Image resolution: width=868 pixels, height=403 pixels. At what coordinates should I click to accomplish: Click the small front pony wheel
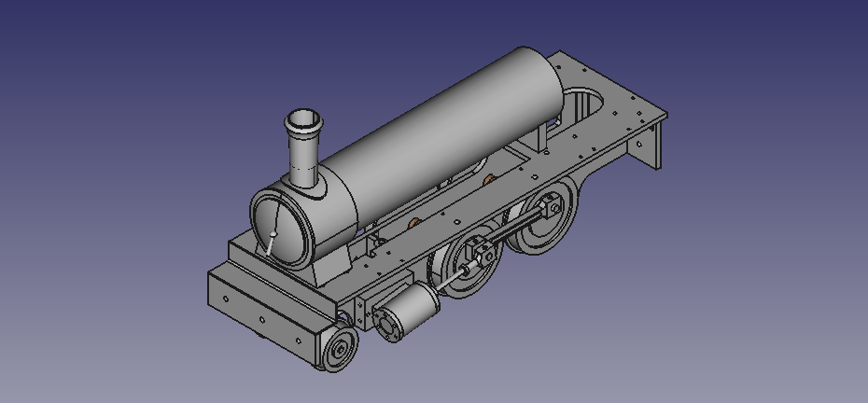coord(340,348)
